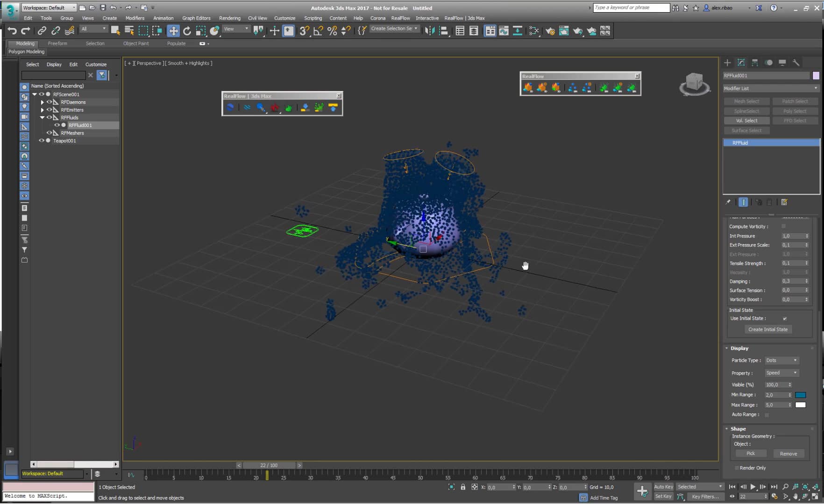824x504 pixels.
Task: Open the Modifiers menu
Action: click(135, 18)
